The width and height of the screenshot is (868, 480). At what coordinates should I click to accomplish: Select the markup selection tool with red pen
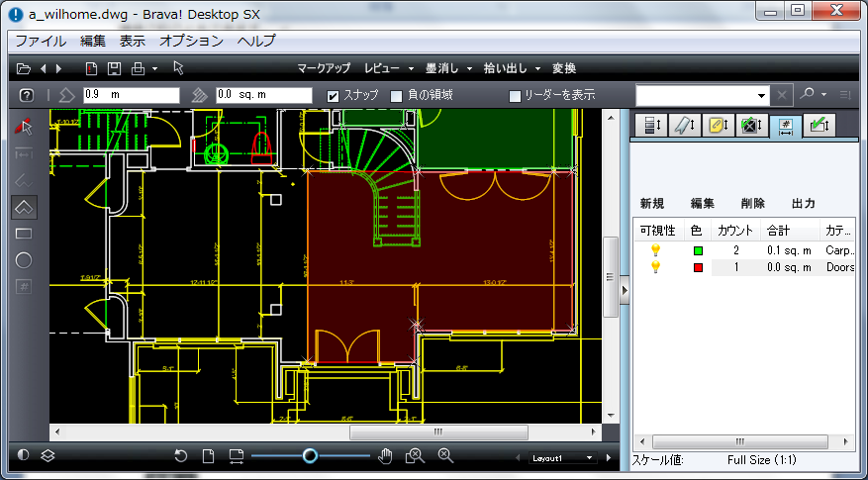(23, 128)
